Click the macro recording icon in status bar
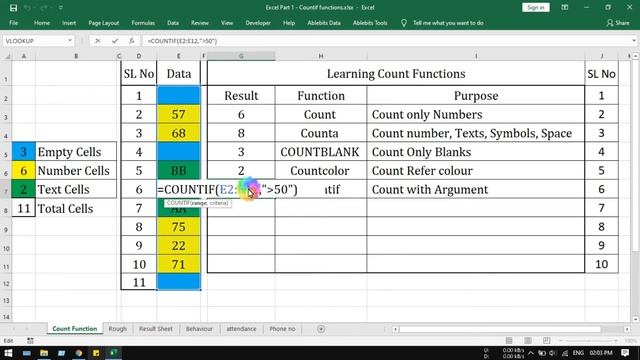 point(30,340)
